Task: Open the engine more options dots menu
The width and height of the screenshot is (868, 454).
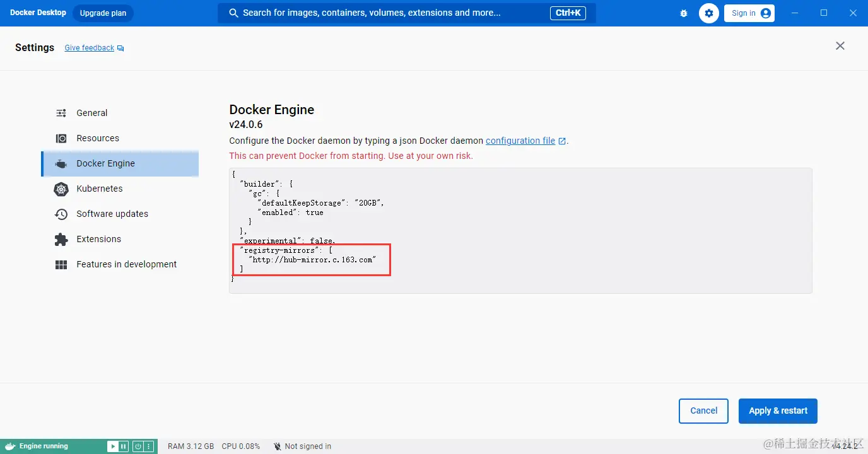Action: pos(149,446)
